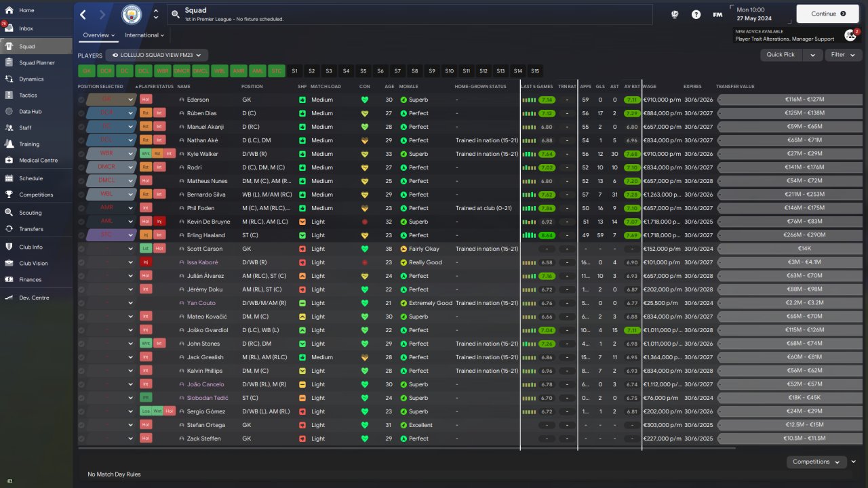Navigate back with the left arrow
This screenshot has height=488, width=868.
83,14
